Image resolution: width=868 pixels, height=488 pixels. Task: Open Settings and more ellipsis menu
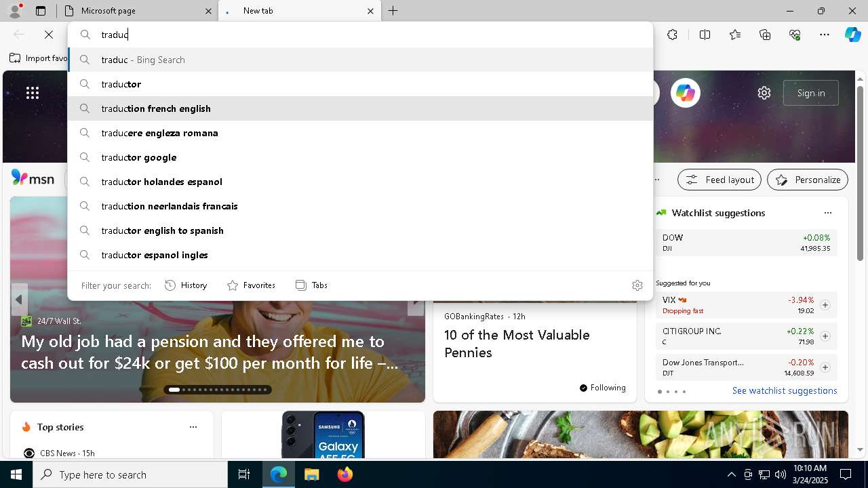coord(825,35)
